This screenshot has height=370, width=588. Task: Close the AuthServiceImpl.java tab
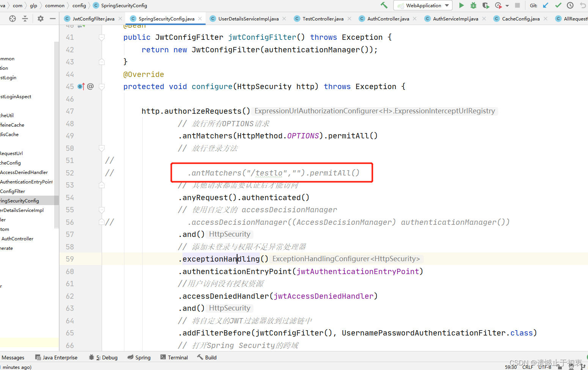(484, 19)
